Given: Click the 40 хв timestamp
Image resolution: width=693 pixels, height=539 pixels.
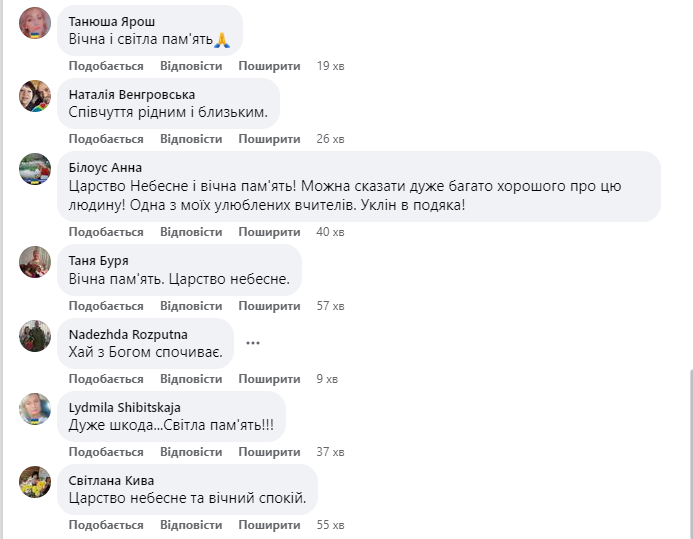Looking at the screenshot, I should 330,232.
